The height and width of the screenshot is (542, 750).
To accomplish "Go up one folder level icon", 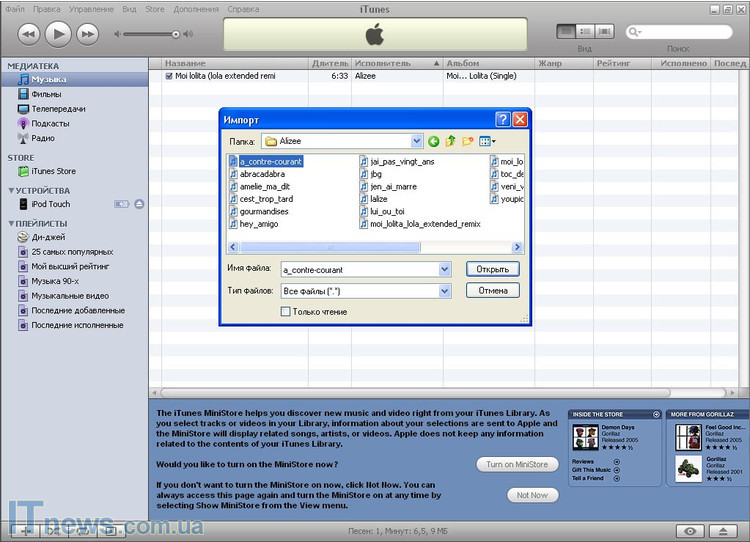I will tap(451, 142).
